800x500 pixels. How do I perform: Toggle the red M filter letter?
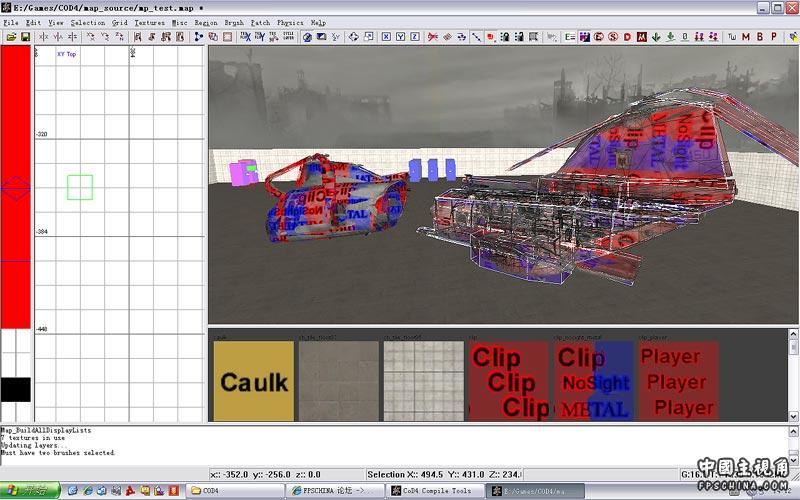(x=746, y=37)
